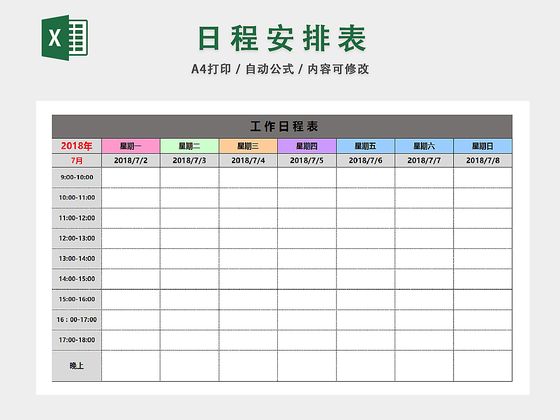
Task: Select the date cell 2018/7/4
Action: click(x=248, y=160)
